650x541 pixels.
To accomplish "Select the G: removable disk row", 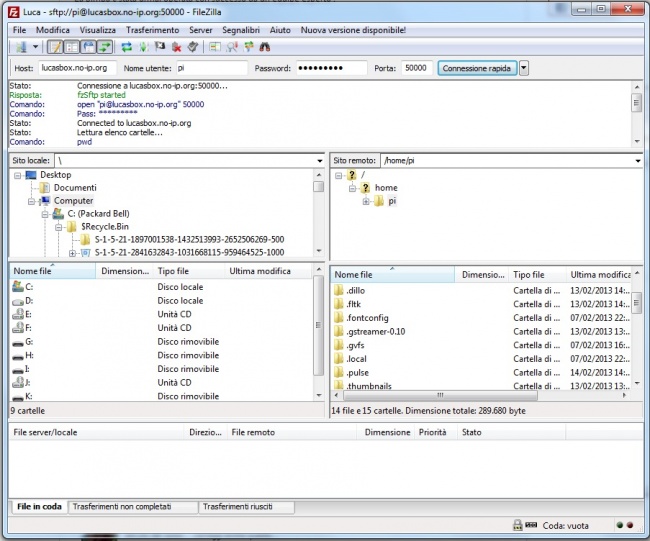I will [162, 342].
